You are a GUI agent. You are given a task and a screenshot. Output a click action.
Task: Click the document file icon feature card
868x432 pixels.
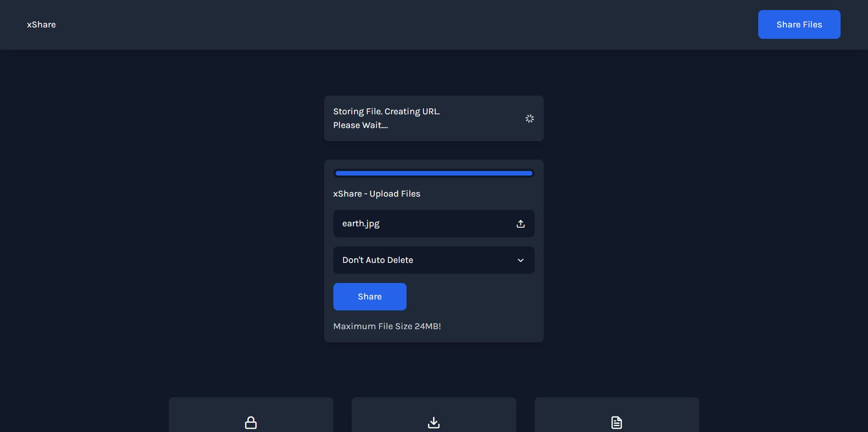(x=616, y=415)
